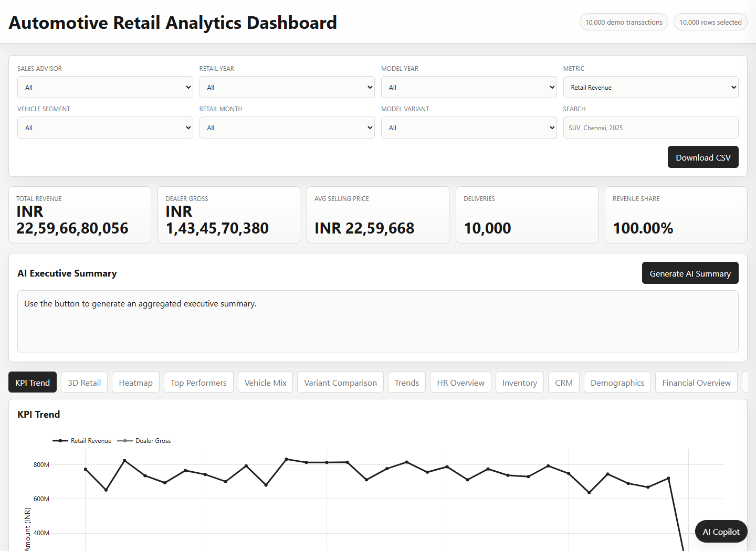This screenshot has height=551, width=756.
Task: Click the 600M axis label
Action: tap(41, 499)
